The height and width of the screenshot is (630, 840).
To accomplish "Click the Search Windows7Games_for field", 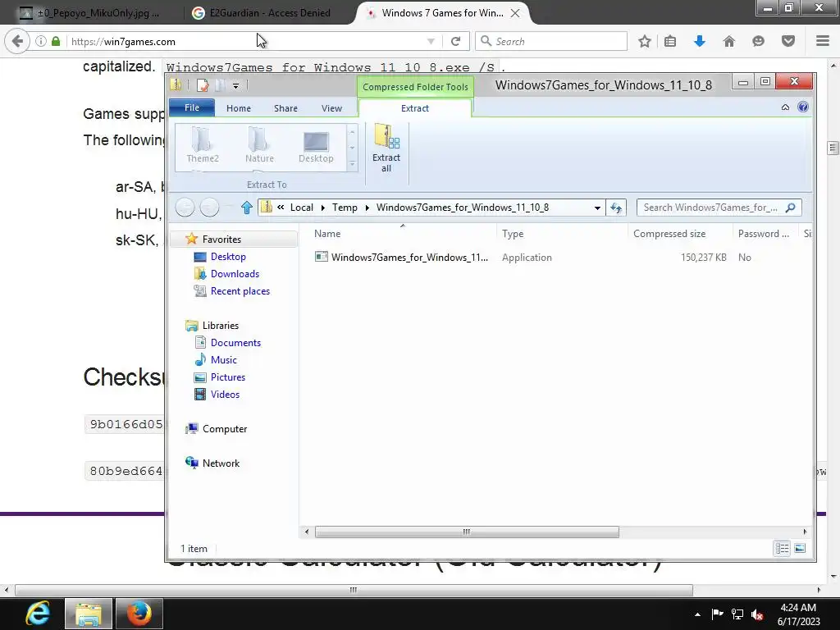I will click(719, 208).
